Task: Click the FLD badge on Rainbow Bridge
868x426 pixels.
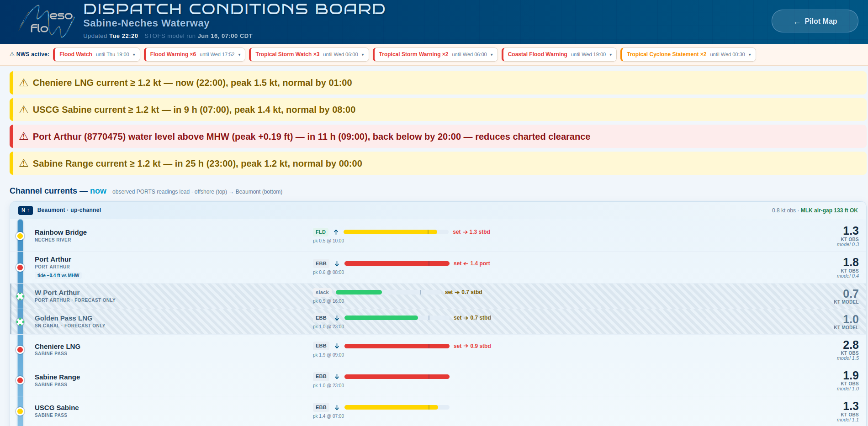Action: (x=321, y=232)
